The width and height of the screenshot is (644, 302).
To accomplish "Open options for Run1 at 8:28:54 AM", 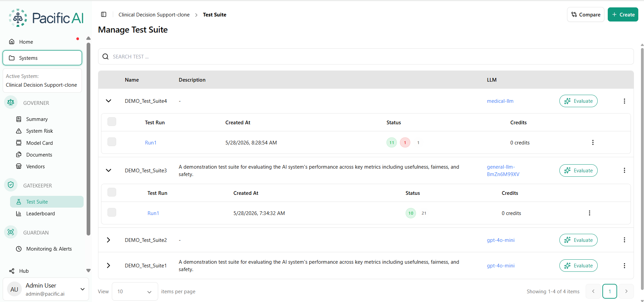I will tap(593, 142).
